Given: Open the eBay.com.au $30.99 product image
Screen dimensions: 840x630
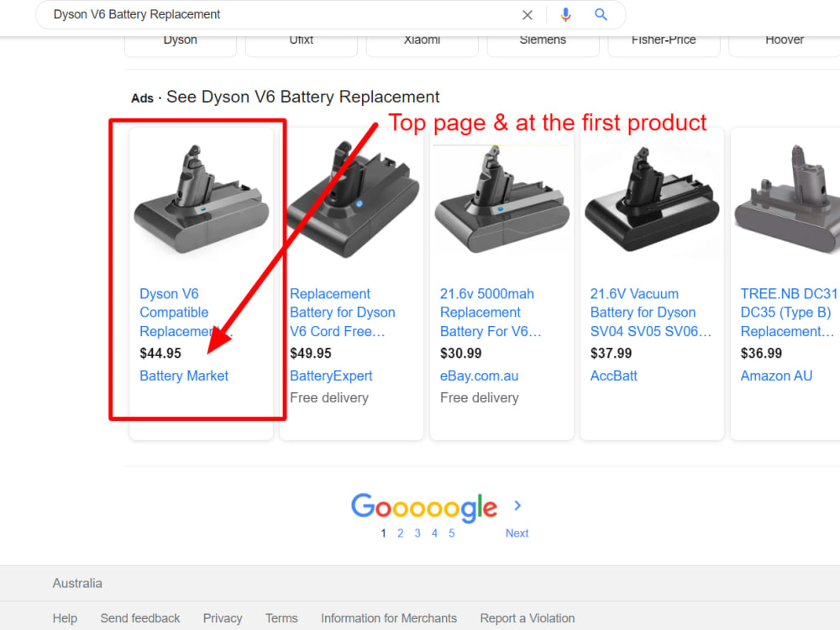Looking at the screenshot, I should [x=502, y=199].
